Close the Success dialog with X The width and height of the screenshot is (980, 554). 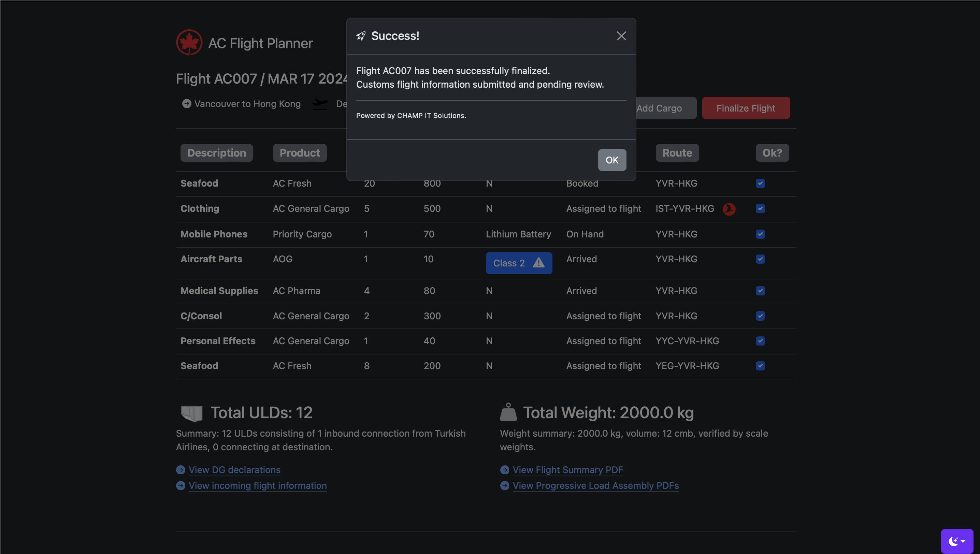(621, 36)
